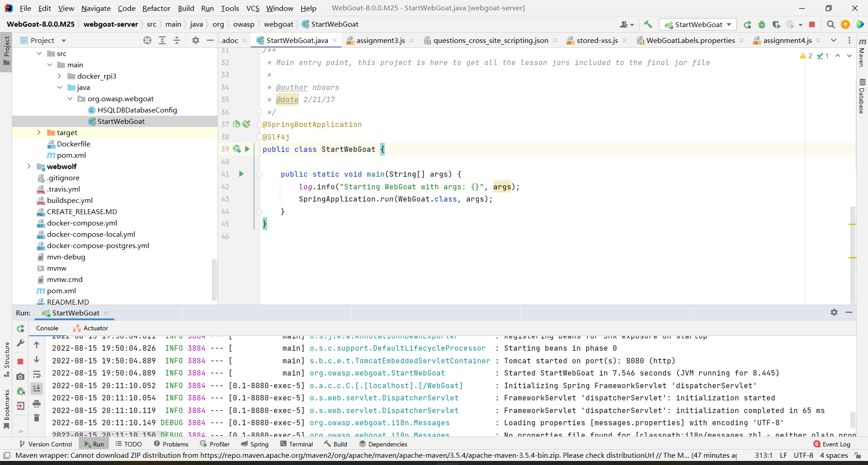The height and width of the screenshot is (465, 868).
Task: Rerun StartWebGoat in the Run panel
Action: (20, 329)
